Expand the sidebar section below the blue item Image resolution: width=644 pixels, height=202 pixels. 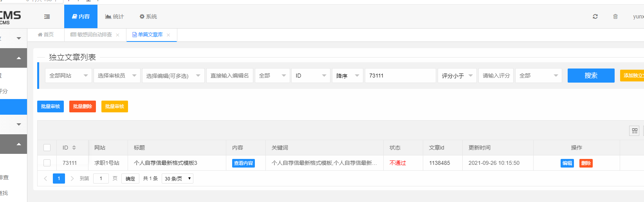click(19, 124)
